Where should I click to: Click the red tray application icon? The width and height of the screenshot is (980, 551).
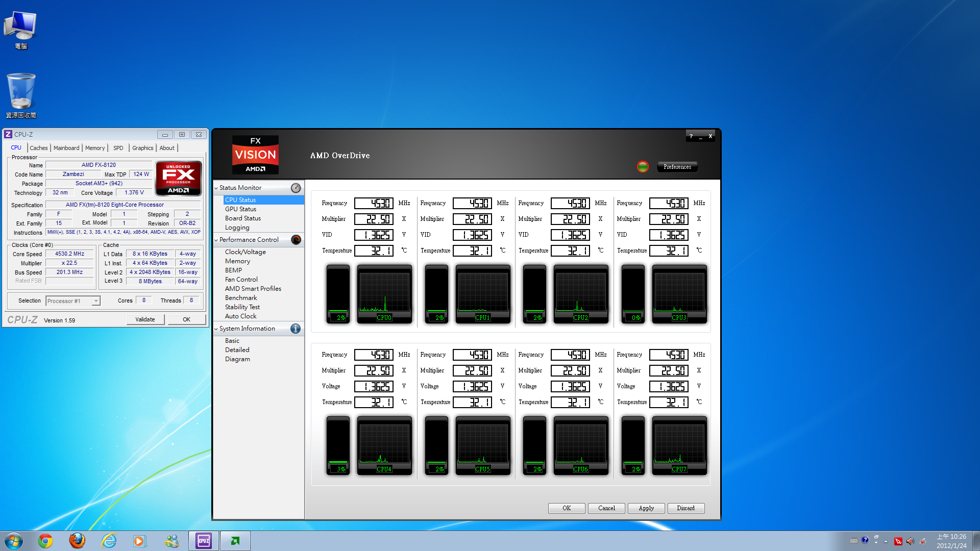coord(898,541)
